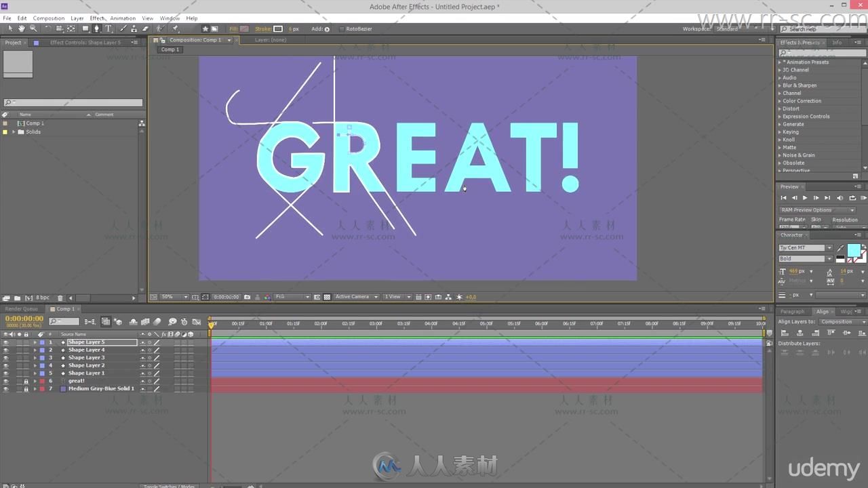Select the Rotation tool
Viewport: 868px width, 488px height.
[47, 28]
